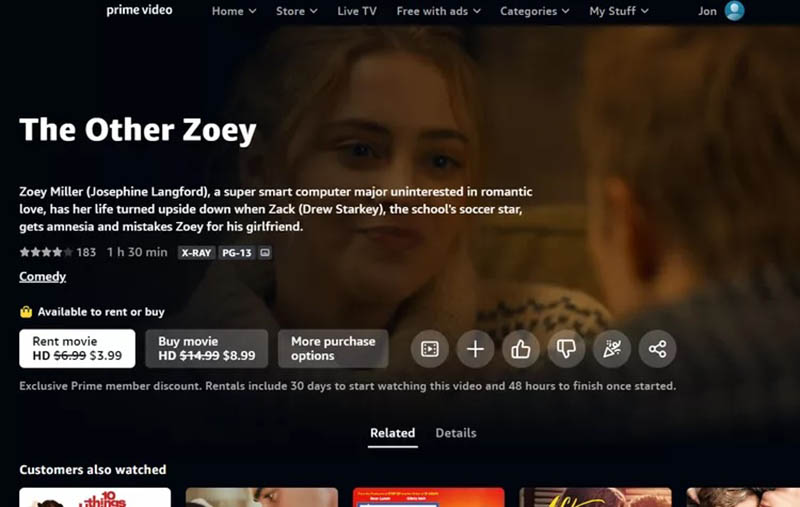The height and width of the screenshot is (507, 800).
Task: Click The Other Zoey title text
Action: pyautogui.click(x=138, y=130)
